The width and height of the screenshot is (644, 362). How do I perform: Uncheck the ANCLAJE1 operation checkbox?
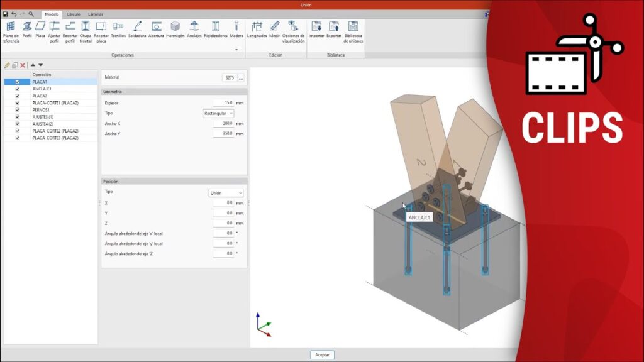tap(18, 89)
